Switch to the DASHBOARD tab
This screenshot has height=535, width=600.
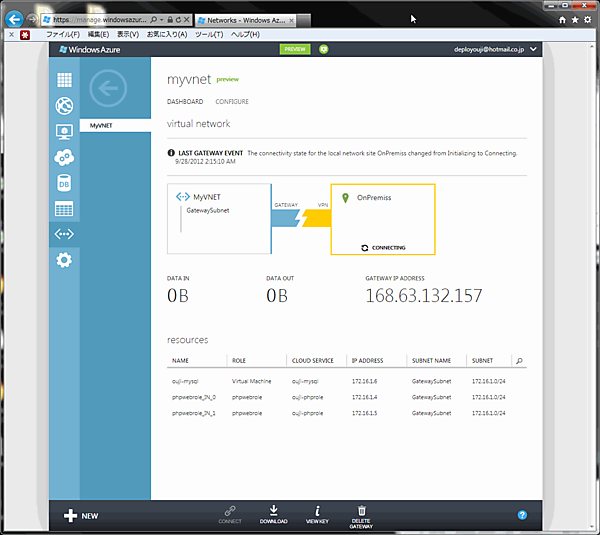click(x=185, y=101)
